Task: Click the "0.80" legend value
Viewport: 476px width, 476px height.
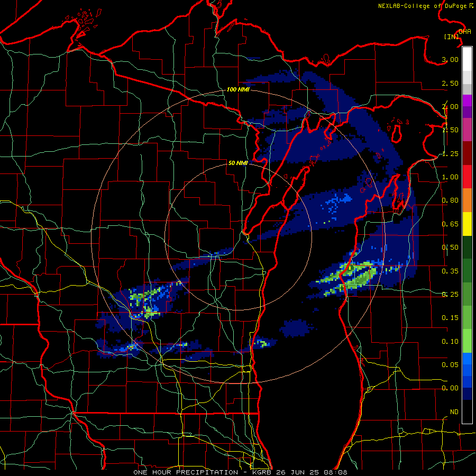Action: [450, 200]
